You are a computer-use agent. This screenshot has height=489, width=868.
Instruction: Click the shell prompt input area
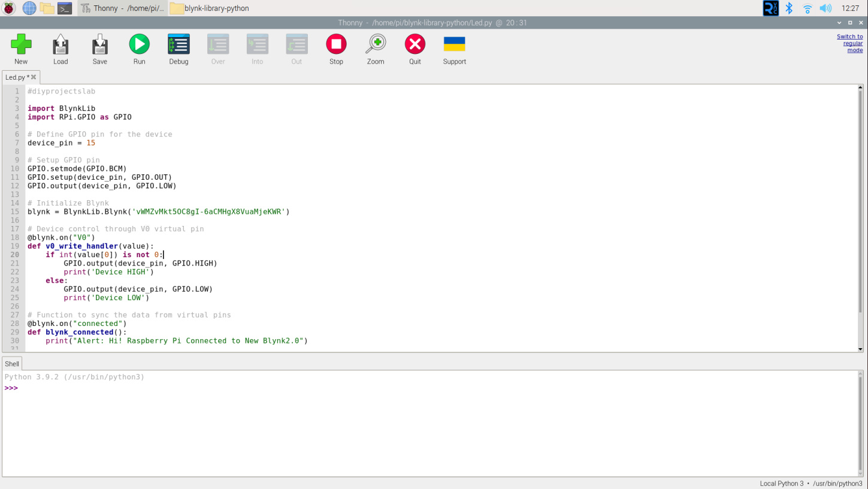[431, 388]
